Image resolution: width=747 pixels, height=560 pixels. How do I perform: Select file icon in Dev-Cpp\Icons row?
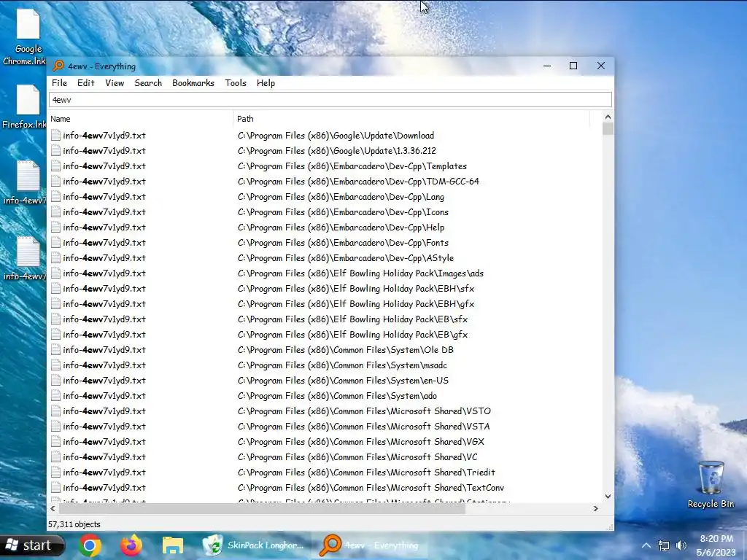(x=55, y=212)
